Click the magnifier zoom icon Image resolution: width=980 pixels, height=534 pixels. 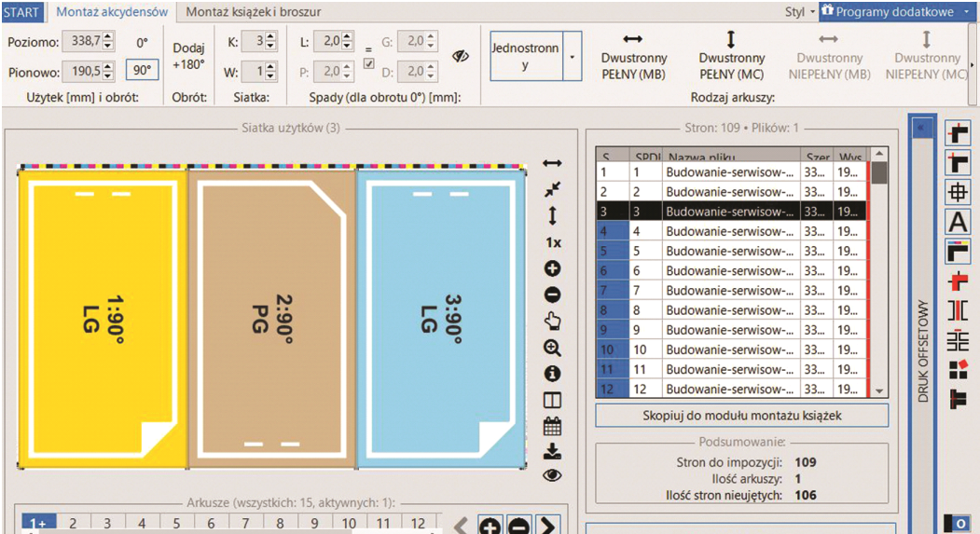click(553, 348)
